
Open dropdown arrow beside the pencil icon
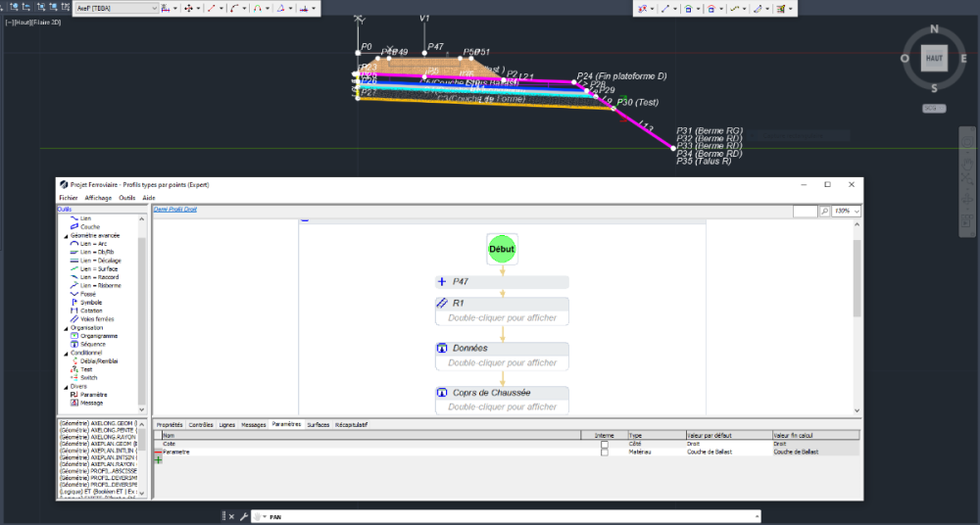click(x=767, y=9)
